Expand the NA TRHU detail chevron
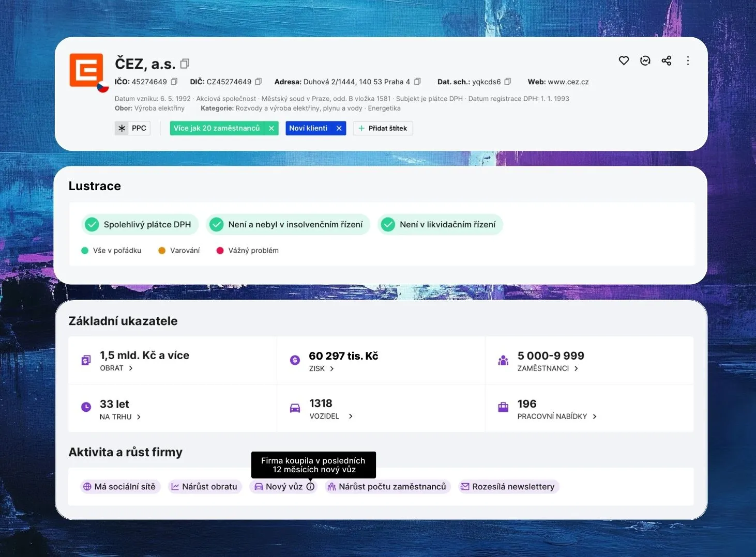 139,417
